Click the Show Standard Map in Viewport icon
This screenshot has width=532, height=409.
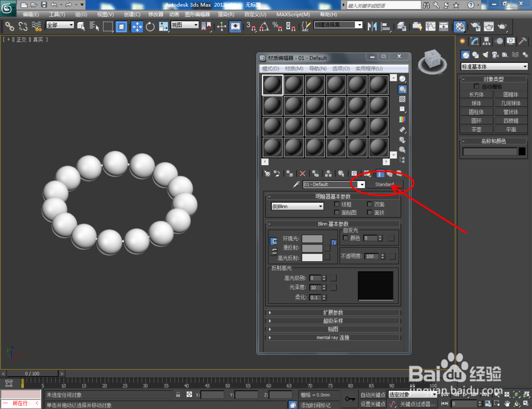381,174
